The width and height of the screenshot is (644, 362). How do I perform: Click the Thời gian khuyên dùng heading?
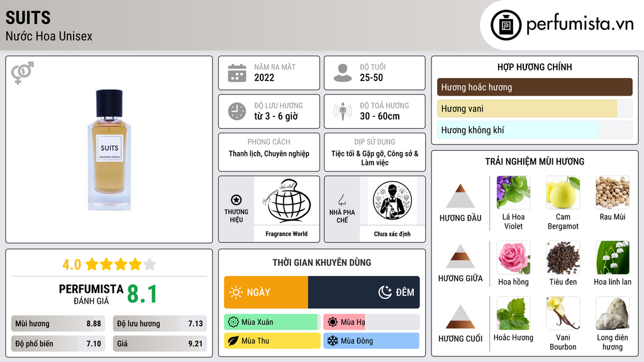(x=322, y=263)
